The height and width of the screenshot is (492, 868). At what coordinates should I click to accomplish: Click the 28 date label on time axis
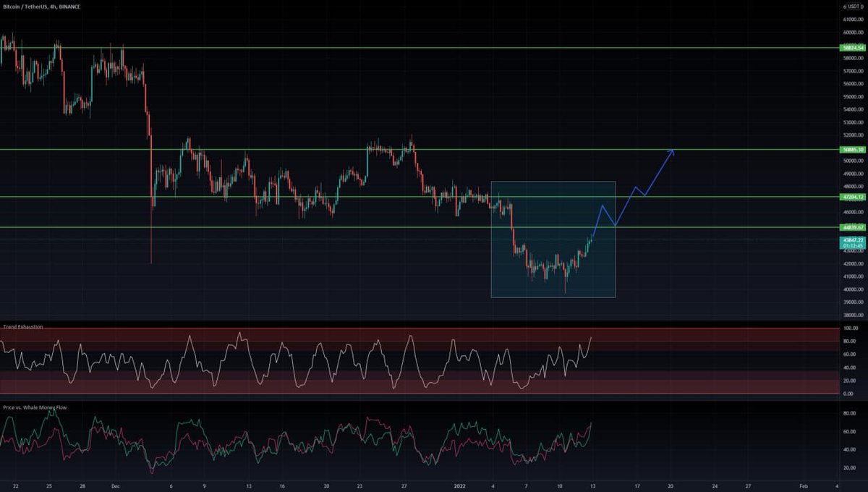[x=82, y=486]
